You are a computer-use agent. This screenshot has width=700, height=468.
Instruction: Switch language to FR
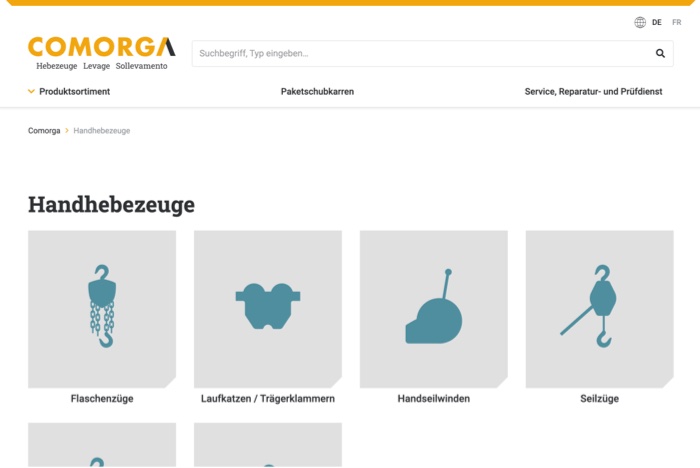677,22
